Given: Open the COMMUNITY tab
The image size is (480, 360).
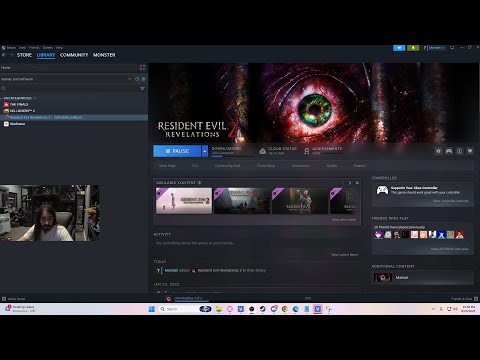Looking at the screenshot, I should (74, 55).
